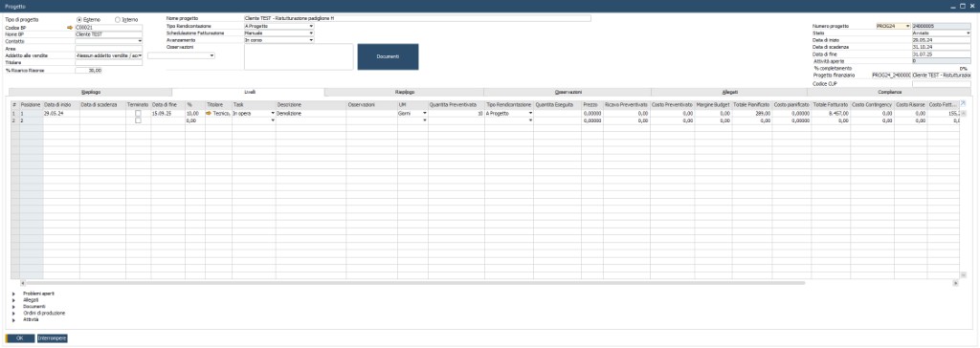
Task: Switch to the first Riepilogo tab
Action: [91, 92]
